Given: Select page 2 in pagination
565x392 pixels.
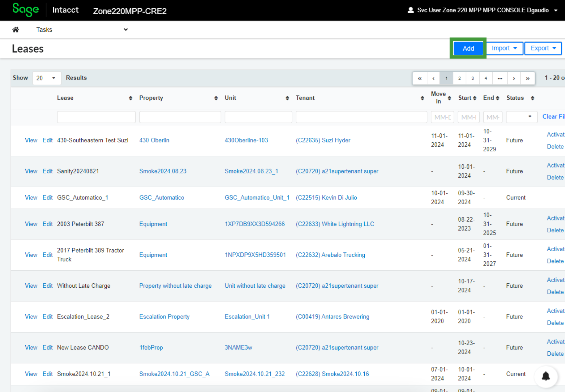Looking at the screenshot, I should tap(459, 78).
